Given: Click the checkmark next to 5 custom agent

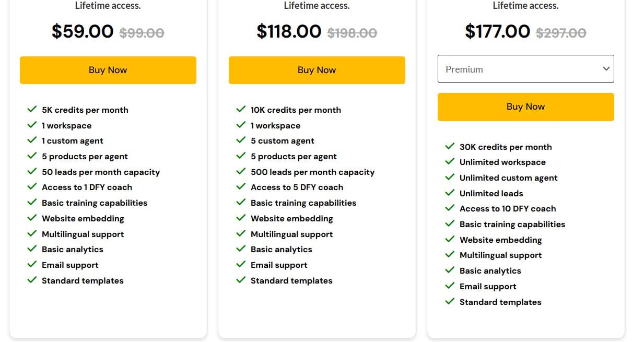Looking at the screenshot, I should click(x=241, y=140).
